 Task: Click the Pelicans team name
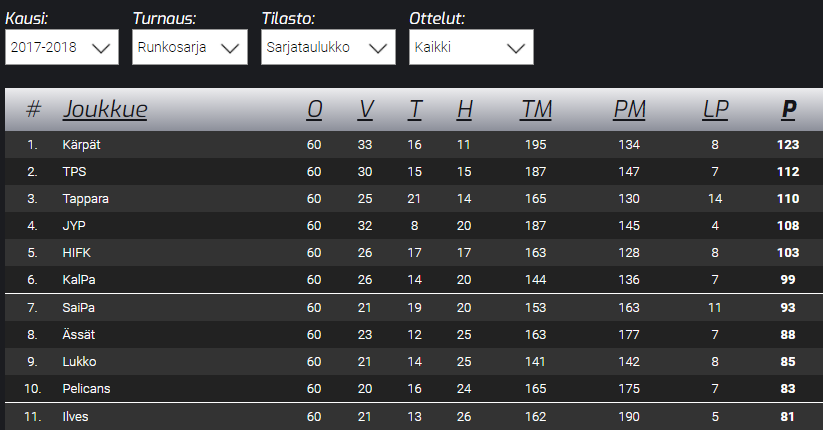click(87, 389)
